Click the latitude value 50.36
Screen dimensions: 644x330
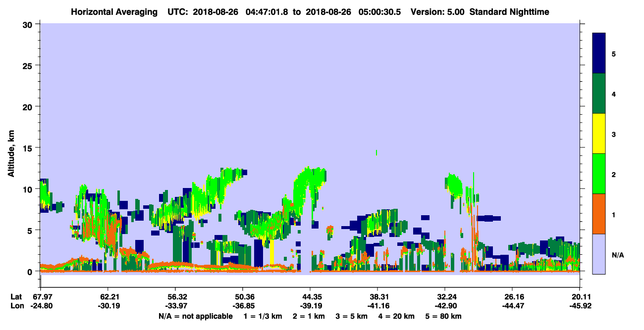tap(243, 297)
